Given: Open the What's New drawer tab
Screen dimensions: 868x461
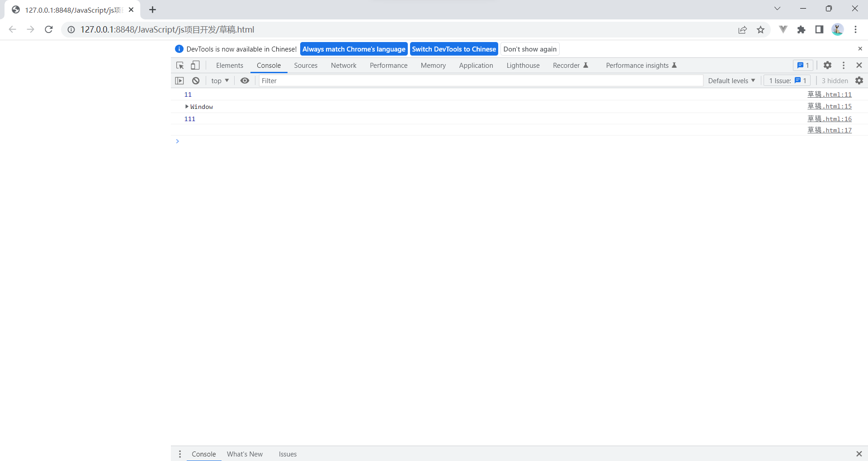Looking at the screenshot, I should [x=245, y=454].
